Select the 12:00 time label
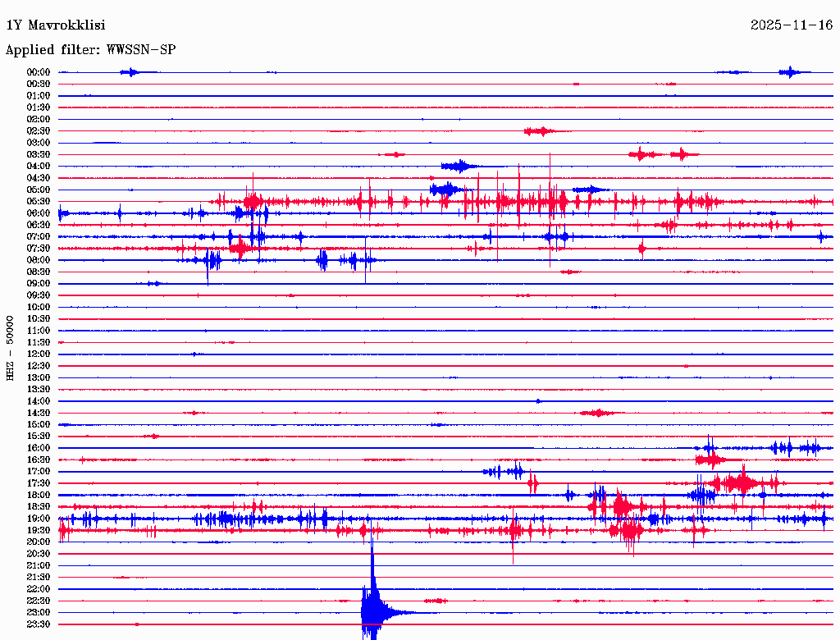Screen dimensions: 840x640 pyautogui.click(x=39, y=354)
